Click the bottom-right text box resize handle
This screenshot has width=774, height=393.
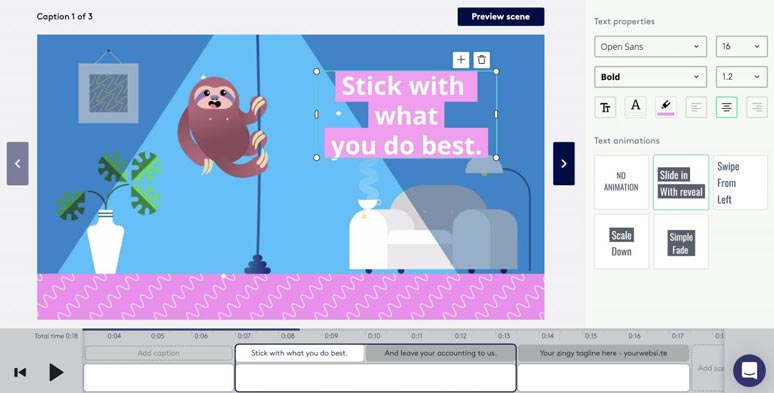pos(496,157)
